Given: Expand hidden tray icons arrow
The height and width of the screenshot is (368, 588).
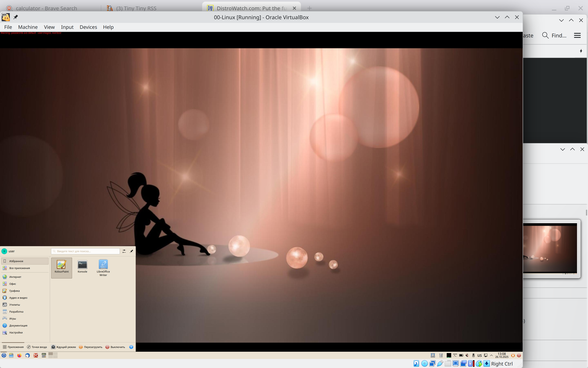Looking at the screenshot, I should click(x=492, y=355).
